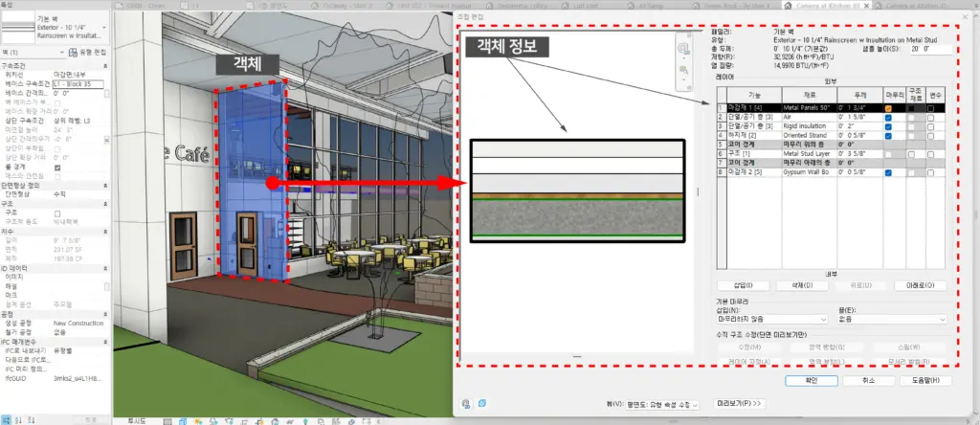This screenshot has width=980, height=425.
Task: Open the Rendering dialog teapot icon
Action: [x=229, y=421]
